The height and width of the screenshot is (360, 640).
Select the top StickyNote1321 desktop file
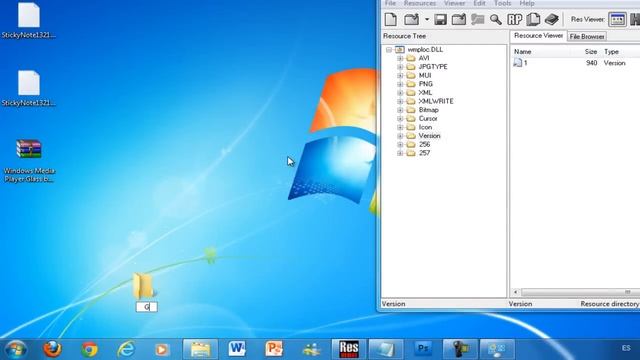click(29, 21)
